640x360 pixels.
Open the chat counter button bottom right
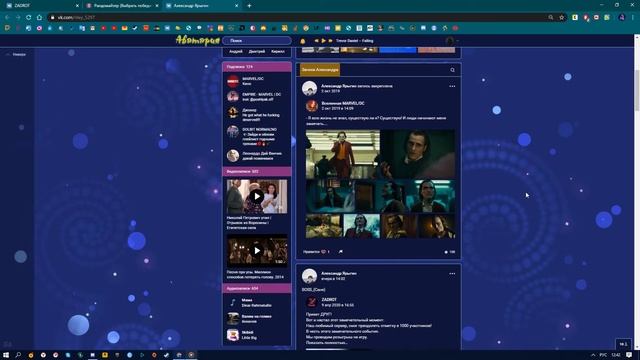[x=623, y=344]
